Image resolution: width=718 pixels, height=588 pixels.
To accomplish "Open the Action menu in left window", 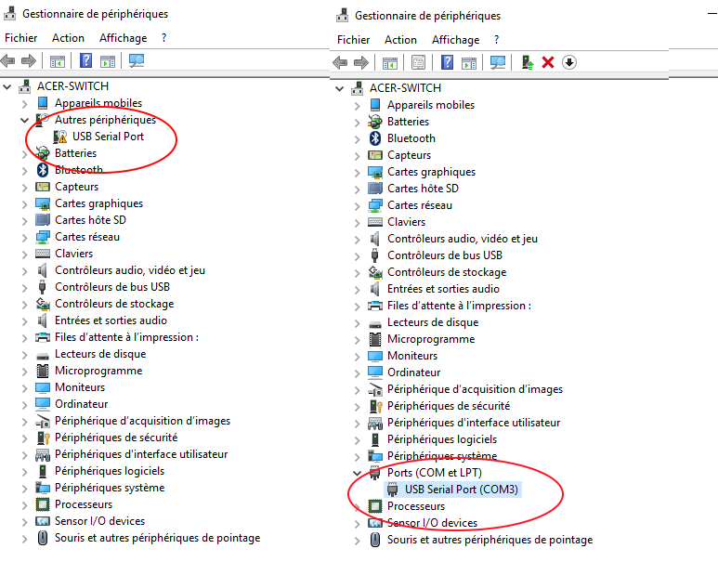I will pos(68,38).
